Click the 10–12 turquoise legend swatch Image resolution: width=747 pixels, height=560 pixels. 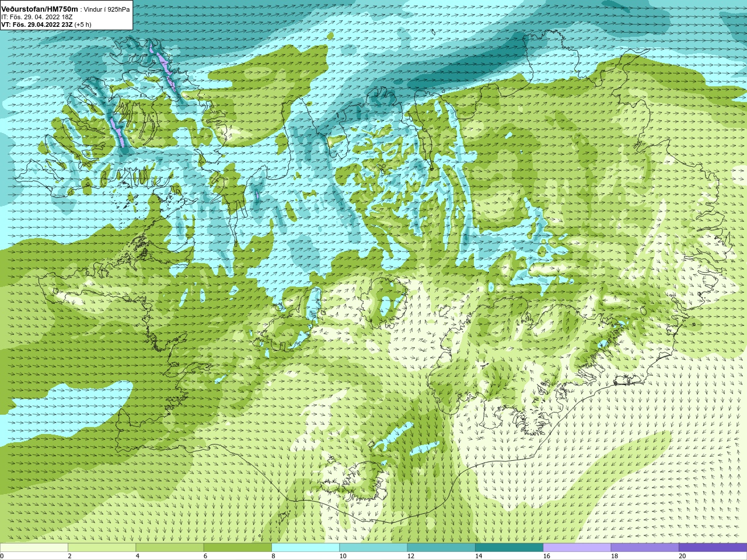(x=373, y=547)
